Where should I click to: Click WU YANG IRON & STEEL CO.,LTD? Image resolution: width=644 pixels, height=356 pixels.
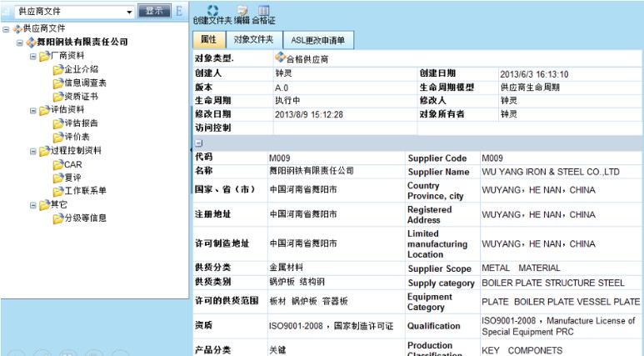point(551,172)
